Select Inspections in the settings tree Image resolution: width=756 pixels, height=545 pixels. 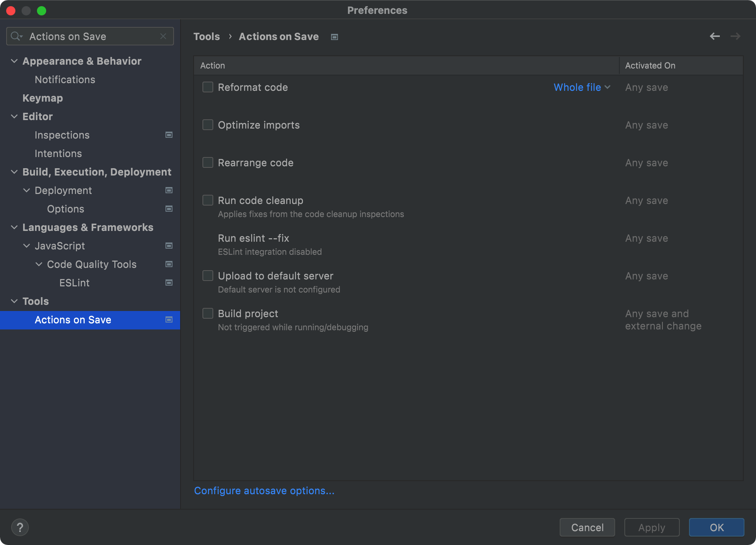click(x=90, y=135)
